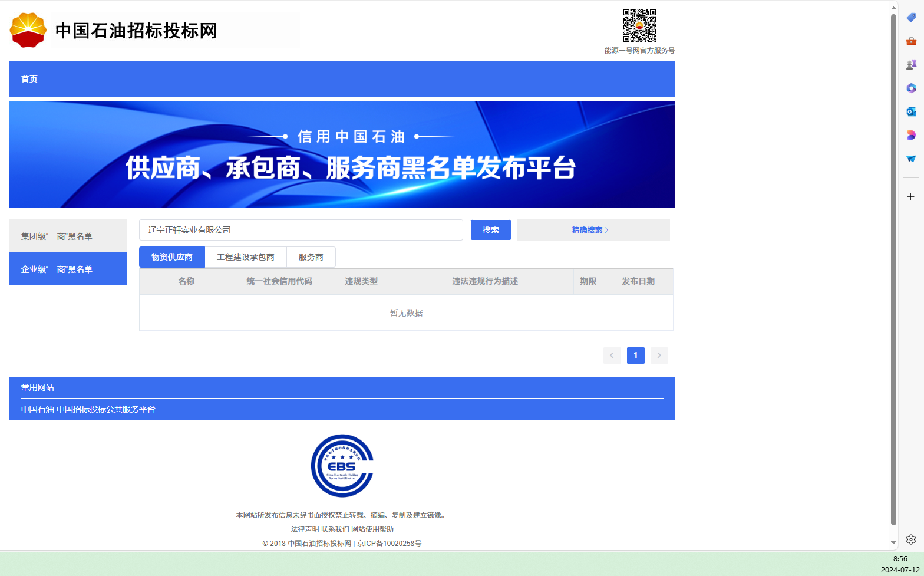Click the 暂无数据 empty table message
924x576 pixels.
[407, 313]
